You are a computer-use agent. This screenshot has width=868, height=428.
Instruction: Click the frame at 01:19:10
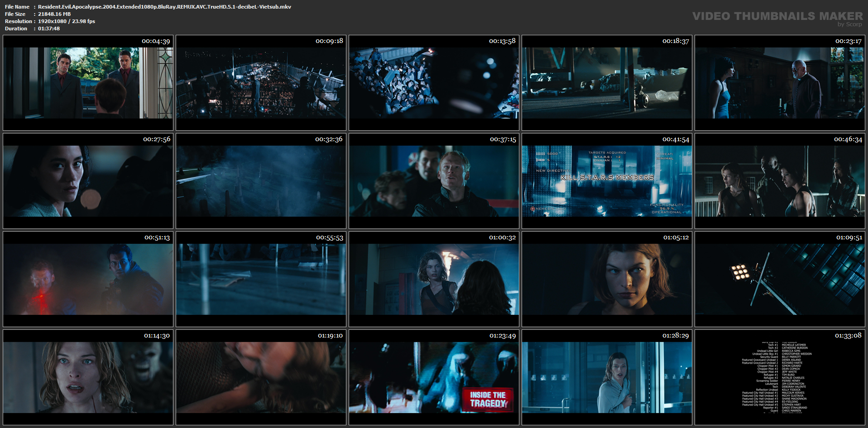tap(261, 377)
